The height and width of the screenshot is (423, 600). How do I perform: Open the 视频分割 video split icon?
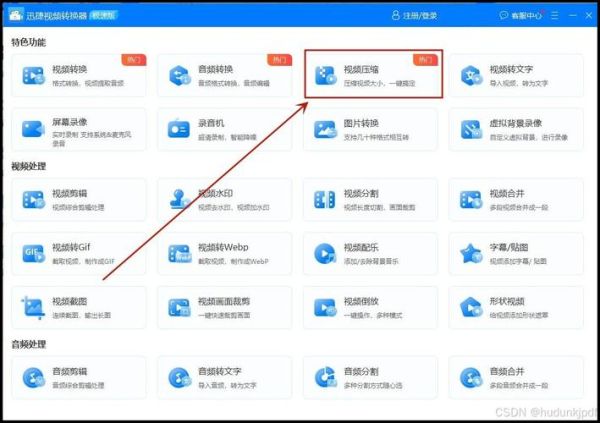[324, 200]
